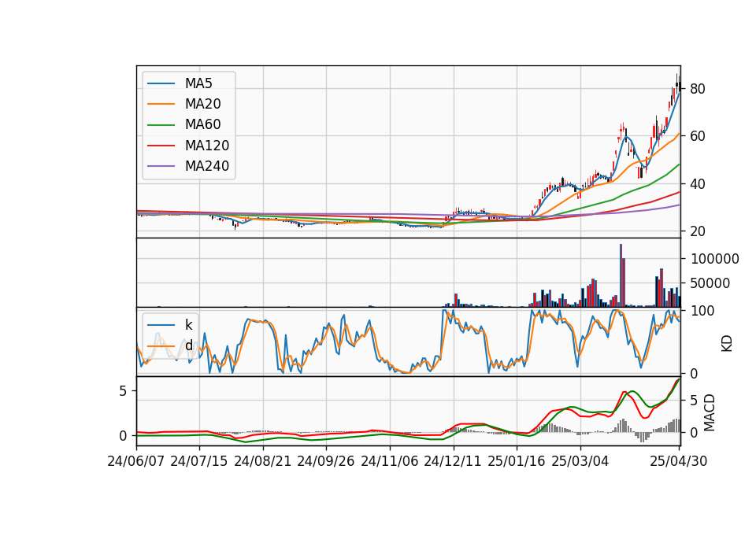Click the tallest volume bar spike
The image size is (756, 543).
coord(621,275)
